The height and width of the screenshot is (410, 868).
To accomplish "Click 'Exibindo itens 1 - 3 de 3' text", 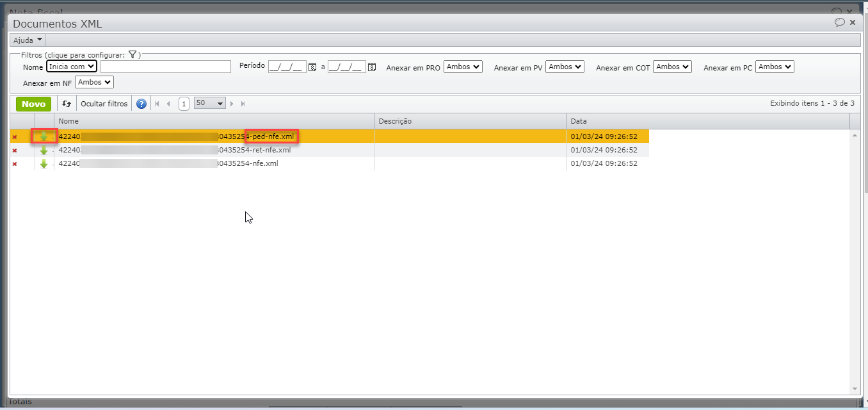I will (813, 103).
